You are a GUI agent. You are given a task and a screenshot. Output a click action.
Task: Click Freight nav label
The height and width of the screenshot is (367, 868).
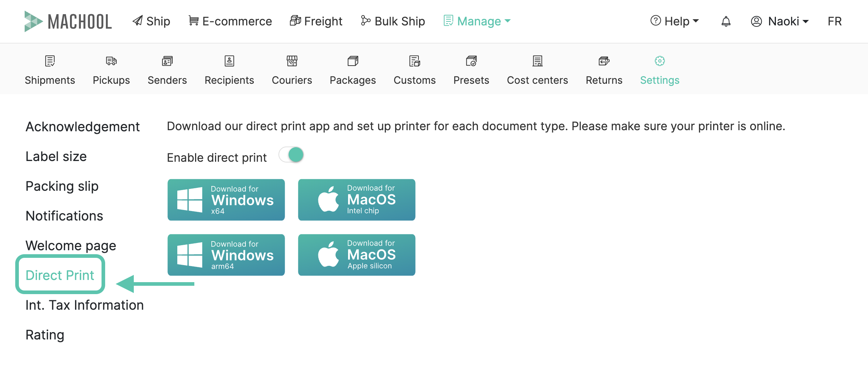click(323, 21)
